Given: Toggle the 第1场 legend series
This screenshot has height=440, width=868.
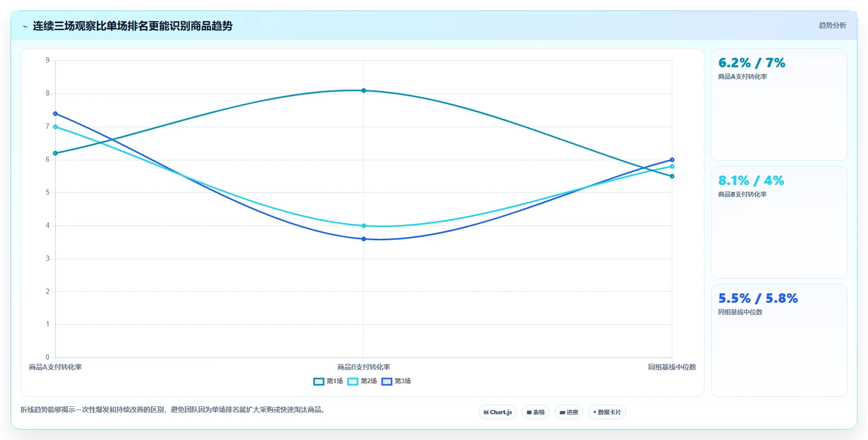Looking at the screenshot, I should pyautogui.click(x=328, y=381).
